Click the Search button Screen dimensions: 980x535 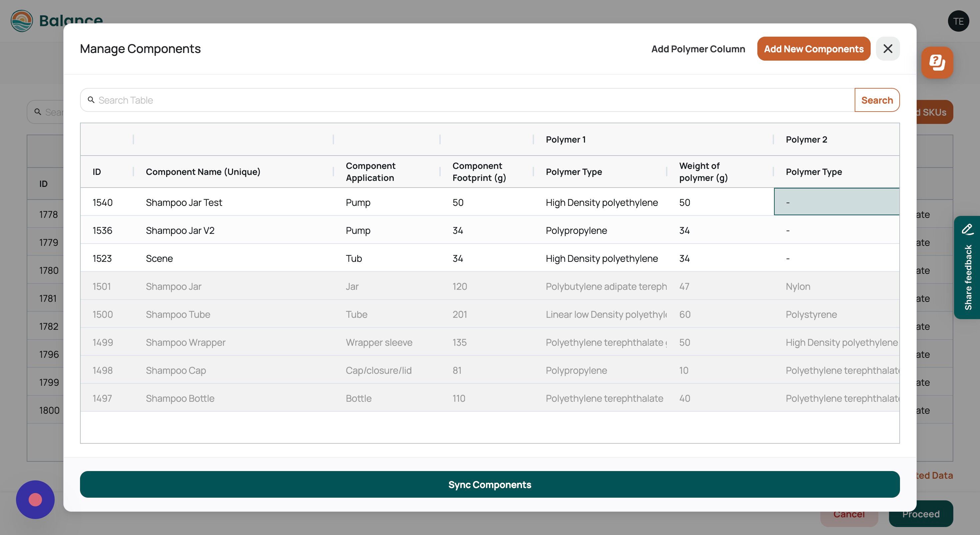click(877, 100)
